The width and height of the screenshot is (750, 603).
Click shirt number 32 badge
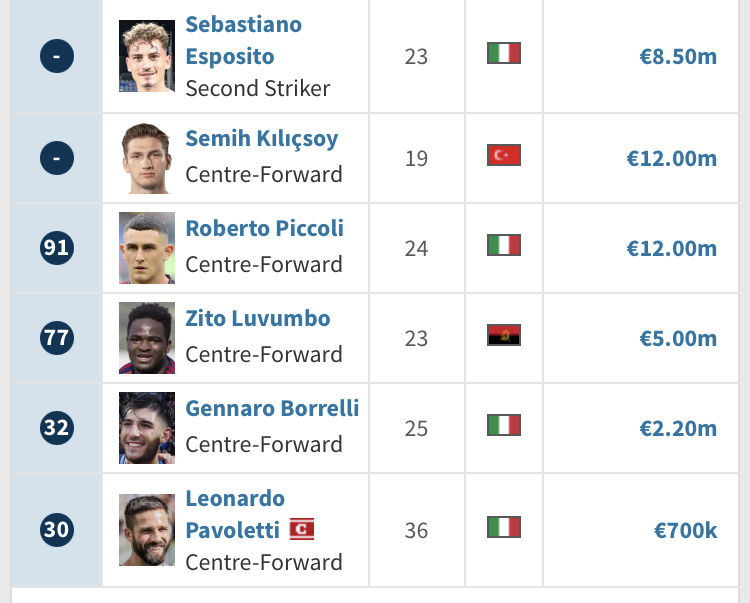coord(57,428)
